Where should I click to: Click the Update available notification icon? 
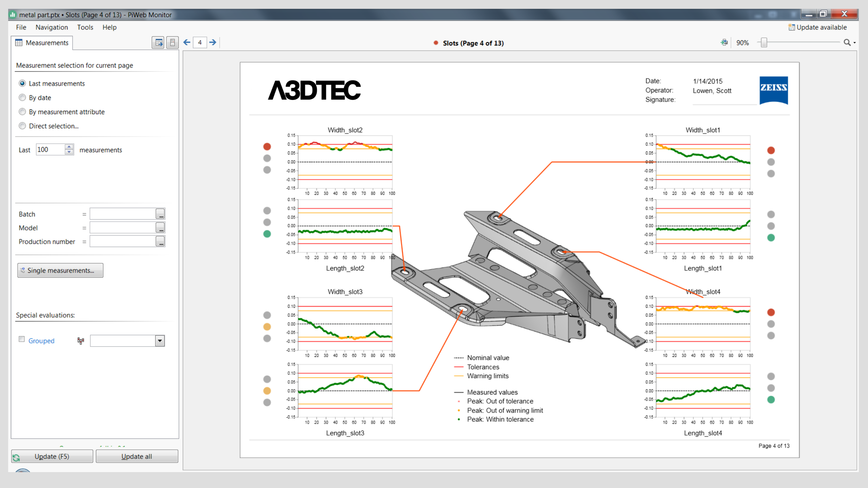coord(791,27)
